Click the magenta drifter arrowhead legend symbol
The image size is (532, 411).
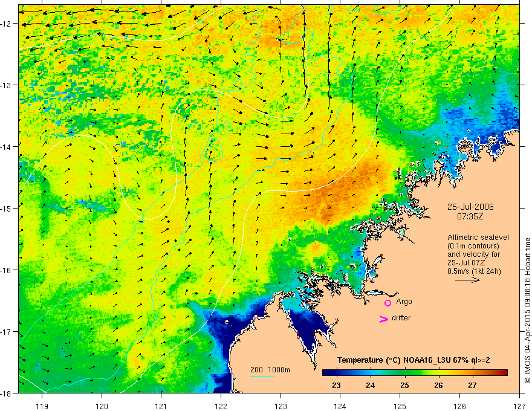[383, 319]
